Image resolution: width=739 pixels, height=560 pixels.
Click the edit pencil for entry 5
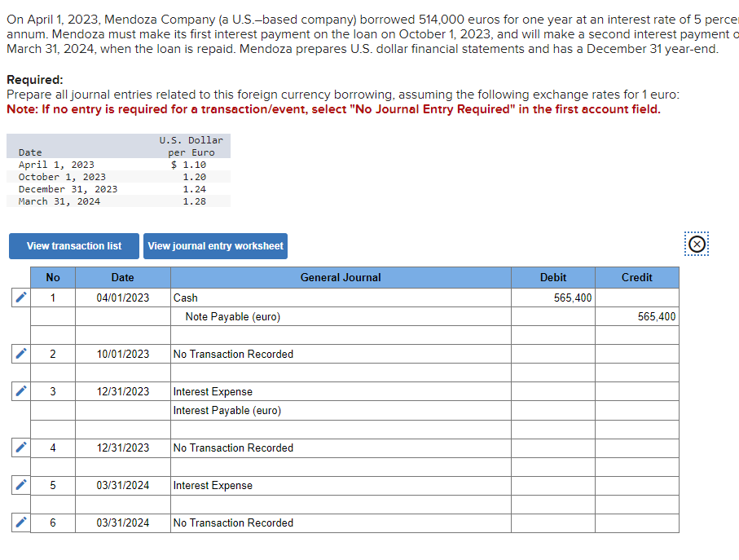(20, 485)
